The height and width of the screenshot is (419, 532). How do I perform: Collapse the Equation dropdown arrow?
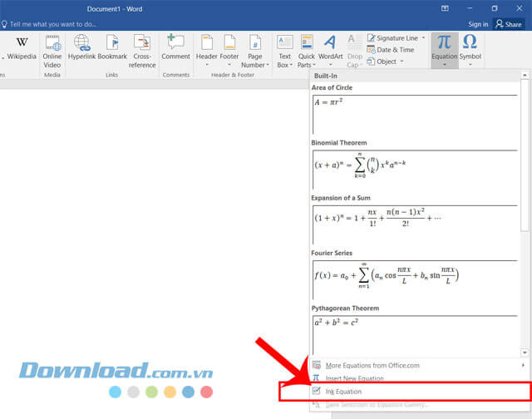point(444,65)
